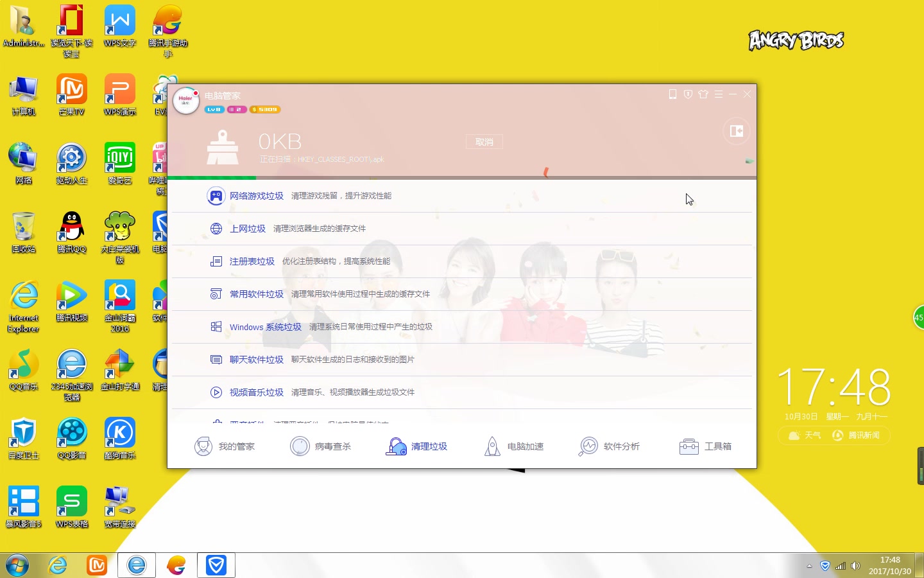Click the shield icon in 电脑管家 title bar
Image resolution: width=924 pixels, height=578 pixels.
(x=688, y=94)
